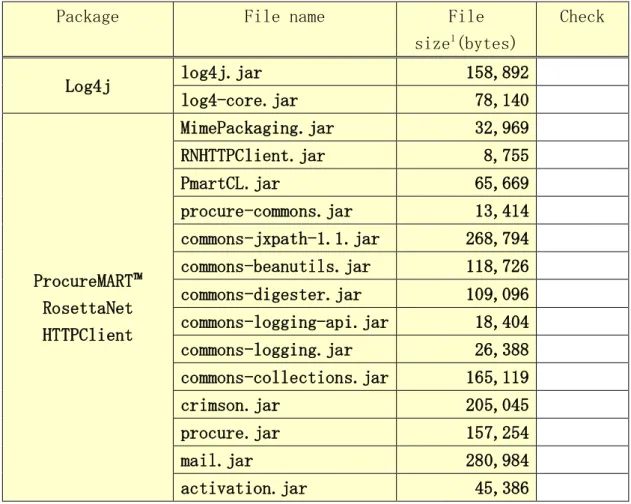631x504 pixels.
Task: Click the Check cell for log4-core.jar
Action: point(582,100)
